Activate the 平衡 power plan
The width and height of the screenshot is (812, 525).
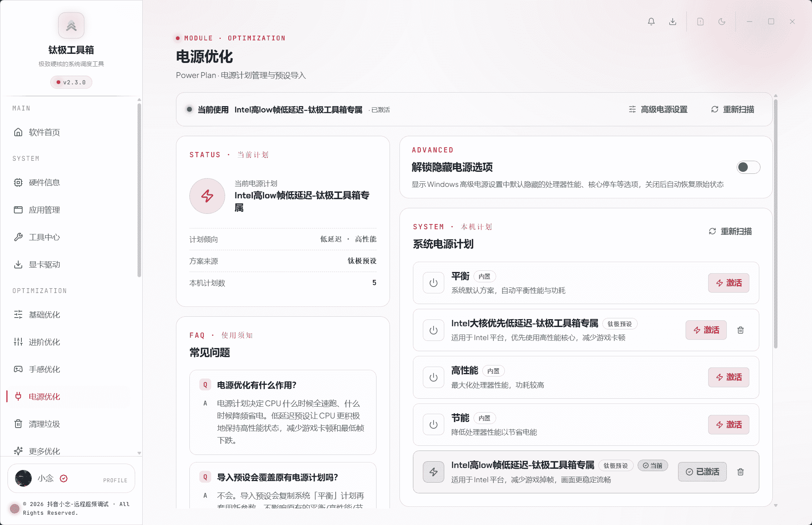pos(728,283)
